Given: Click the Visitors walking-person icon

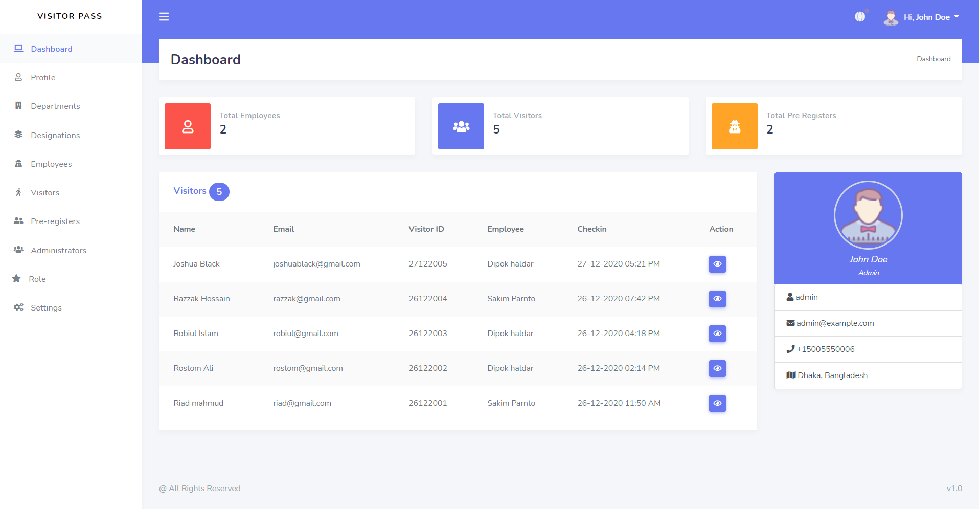Looking at the screenshot, I should pos(19,192).
